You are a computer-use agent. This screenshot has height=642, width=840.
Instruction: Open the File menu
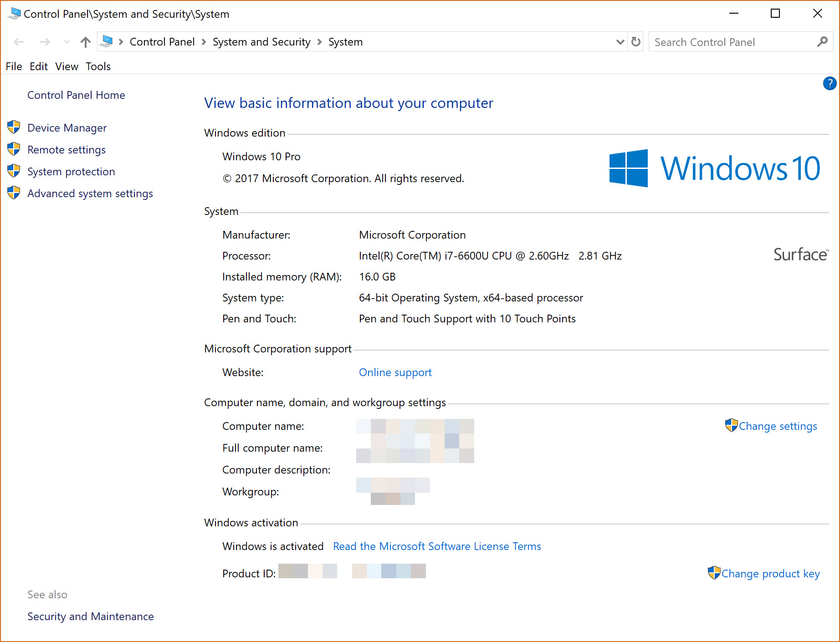pyautogui.click(x=14, y=66)
